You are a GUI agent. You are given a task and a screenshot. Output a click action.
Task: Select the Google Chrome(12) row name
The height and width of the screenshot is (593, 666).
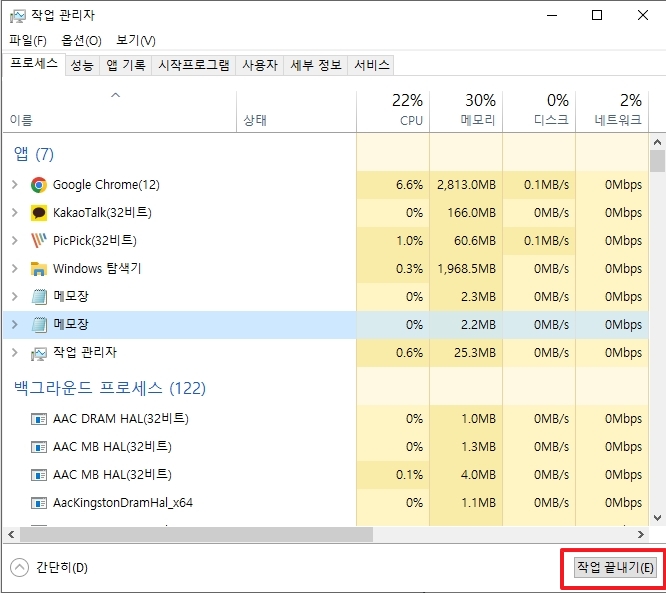[x=106, y=185]
